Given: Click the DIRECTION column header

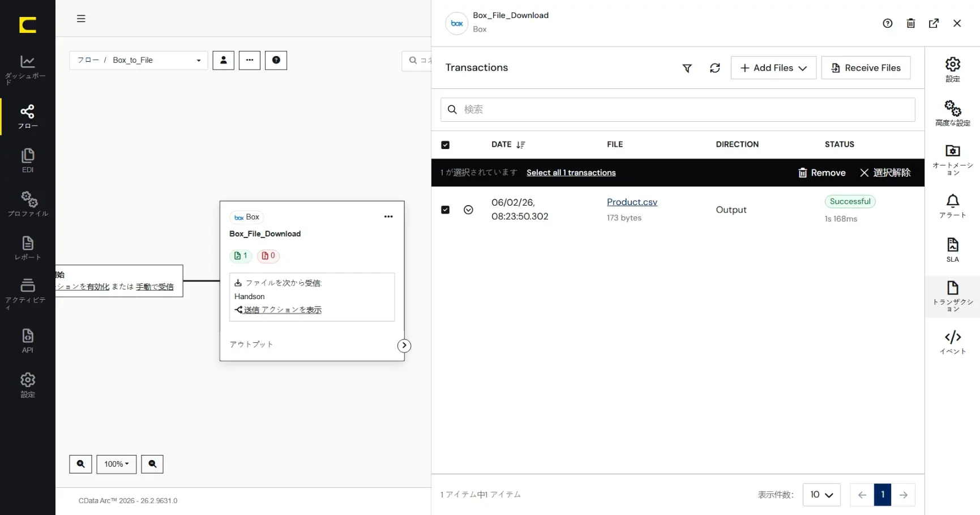Looking at the screenshot, I should (737, 144).
